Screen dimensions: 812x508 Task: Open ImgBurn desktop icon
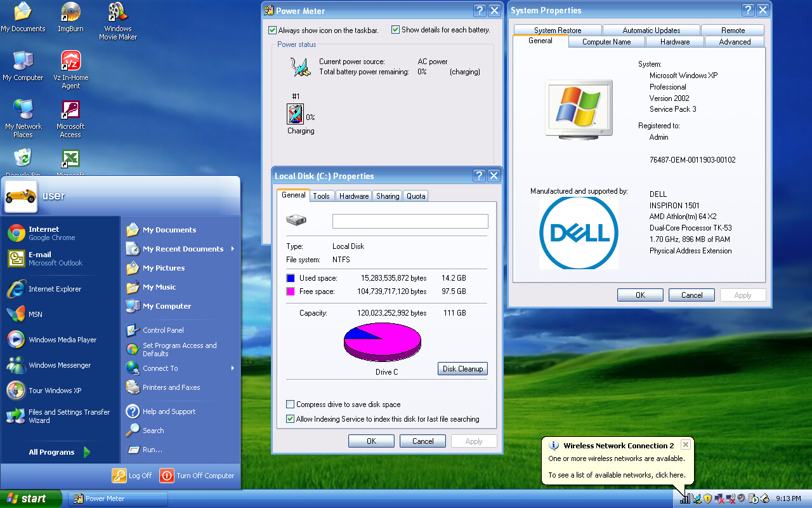point(70,17)
